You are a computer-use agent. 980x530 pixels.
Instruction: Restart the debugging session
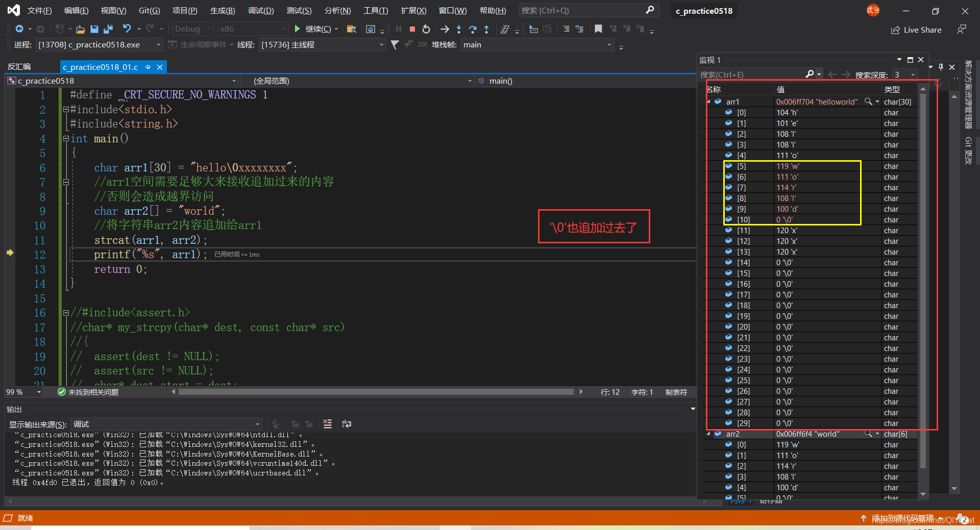426,29
